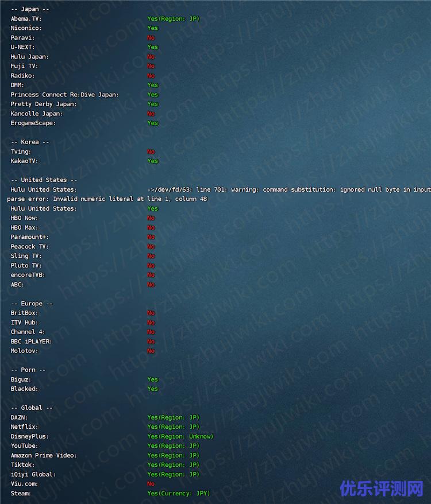Click the 'Sling TV:' label
Viewport: 431px width, 504px height.
pyautogui.click(x=26, y=256)
